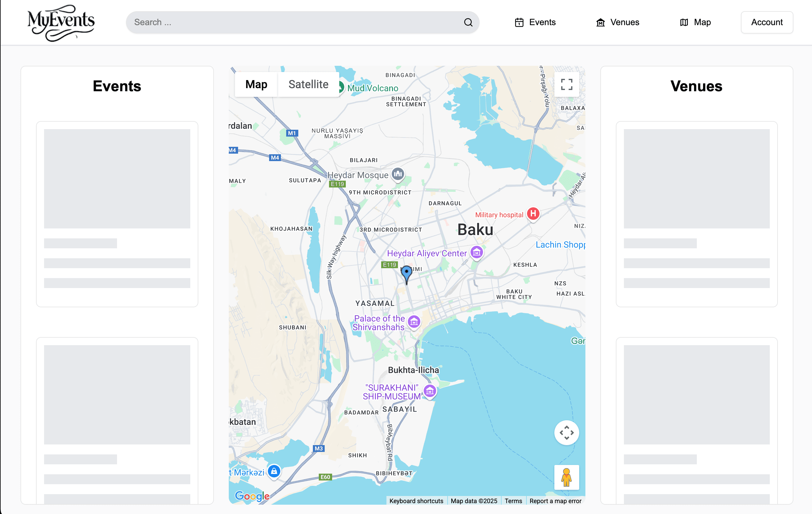Click the E60 route shield
This screenshot has width=812, height=514.
click(x=325, y=477)
